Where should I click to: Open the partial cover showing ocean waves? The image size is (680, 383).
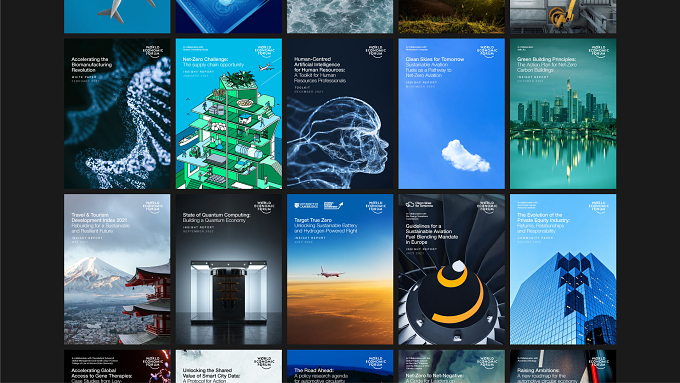[340, 16]
